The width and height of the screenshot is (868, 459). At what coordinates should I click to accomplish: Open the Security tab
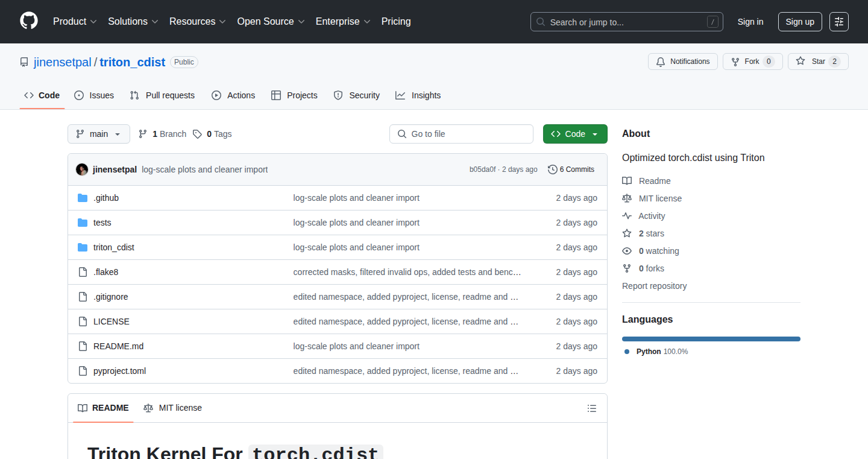[x=357, y=95]
